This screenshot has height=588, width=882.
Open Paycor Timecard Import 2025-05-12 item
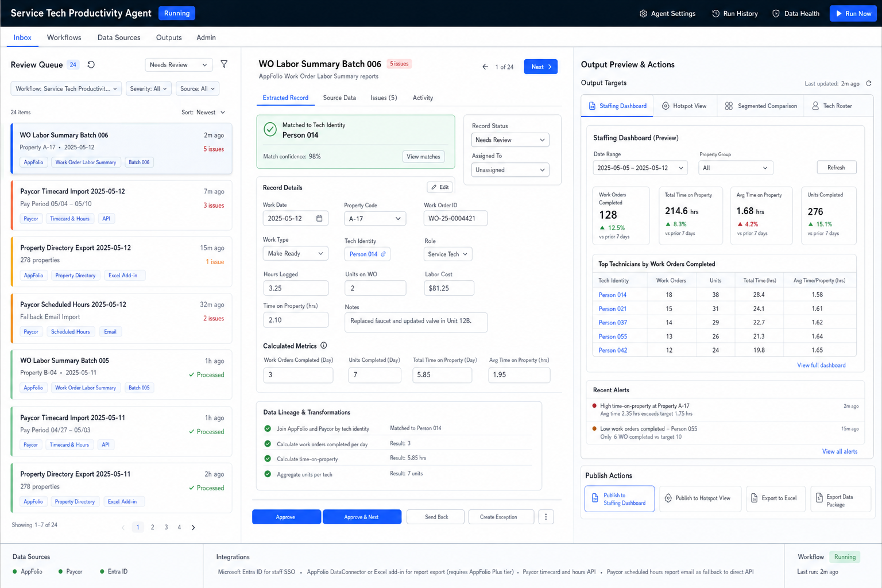(122, 205)
